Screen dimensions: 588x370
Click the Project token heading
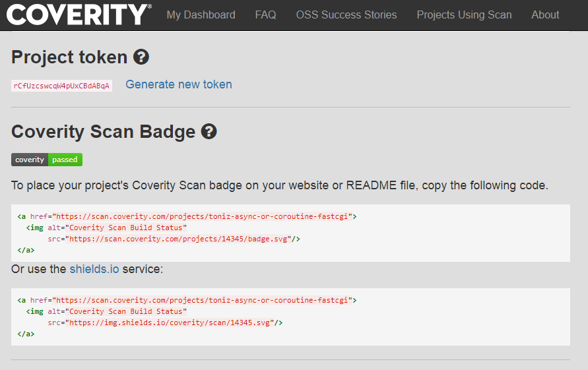click(x=69, y=57)
